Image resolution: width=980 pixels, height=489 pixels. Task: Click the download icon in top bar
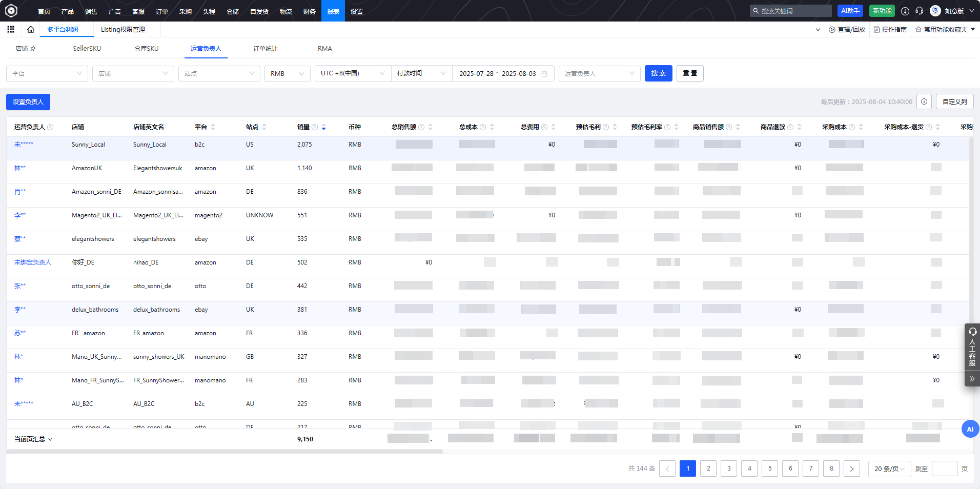pyautogui.click(x=905, y=11)
